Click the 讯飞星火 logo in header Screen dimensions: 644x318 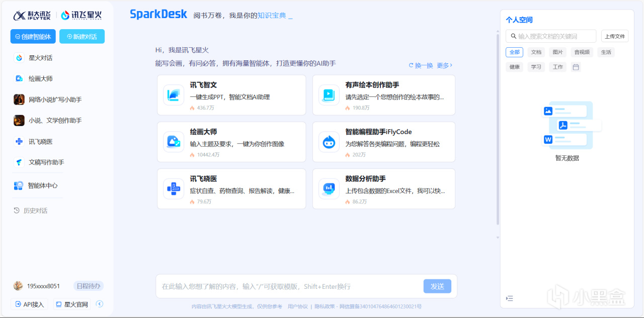[82, 16]
